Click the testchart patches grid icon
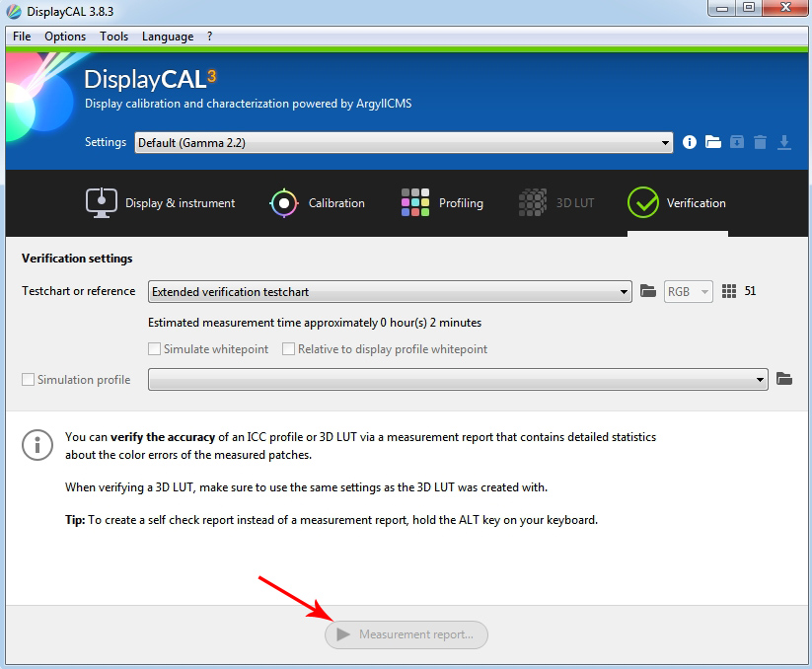This screenshot has height=669, width=812. 730,291
